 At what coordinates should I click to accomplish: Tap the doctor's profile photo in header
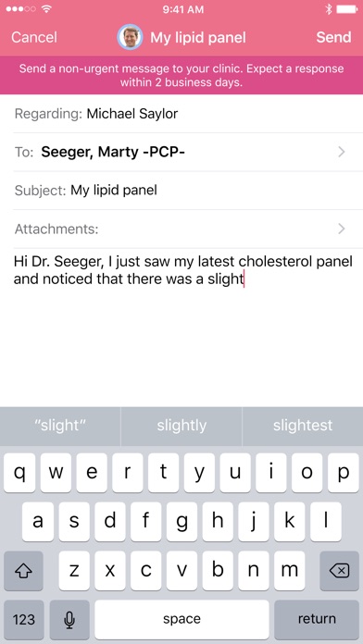click(130, 37)
